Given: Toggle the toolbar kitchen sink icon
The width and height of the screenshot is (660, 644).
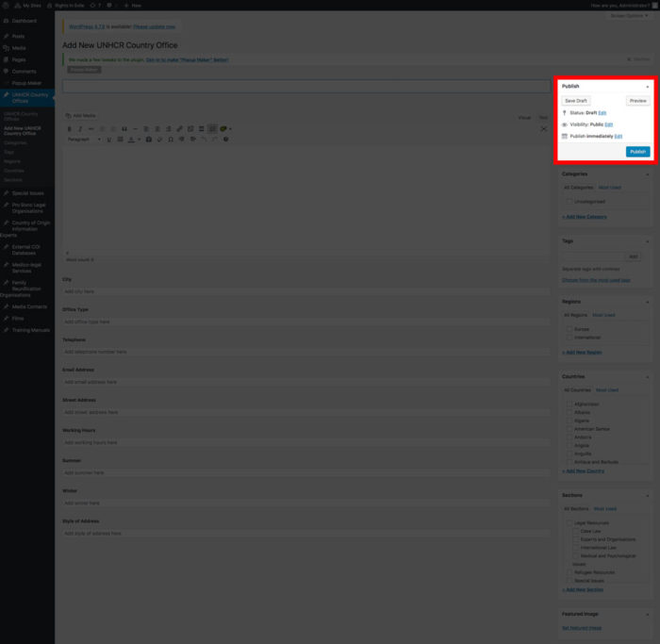Looking at the screenshot, I should [x=212, y=129].
